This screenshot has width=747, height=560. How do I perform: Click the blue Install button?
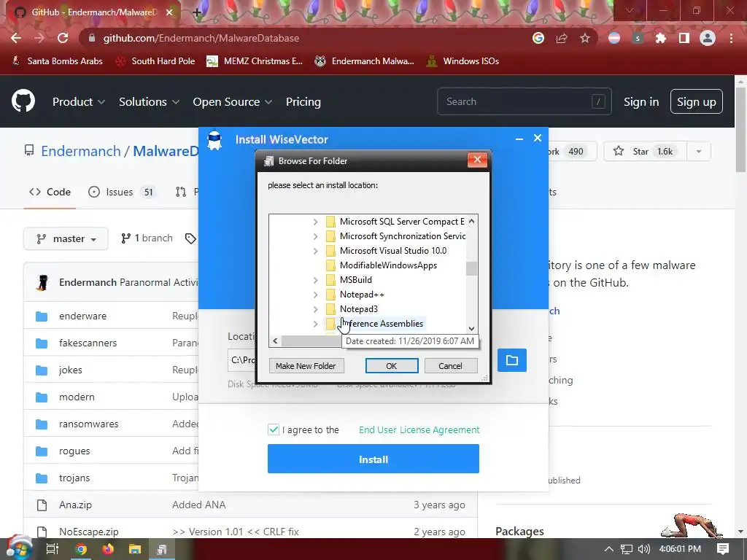point(373,459)
